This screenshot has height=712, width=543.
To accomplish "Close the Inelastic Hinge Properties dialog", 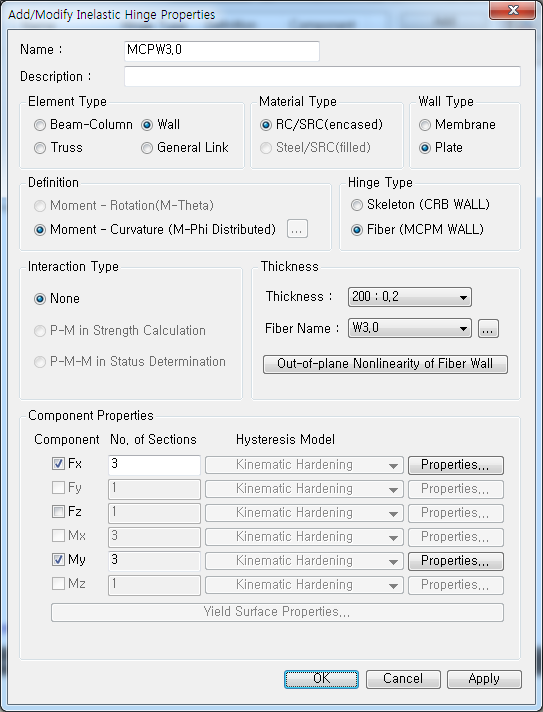I will point(512,10).
